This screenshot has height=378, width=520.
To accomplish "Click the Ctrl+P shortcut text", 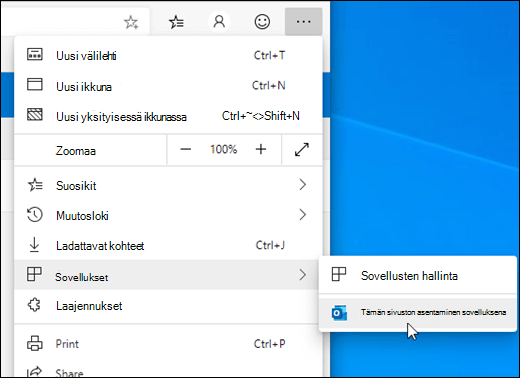I will tap(270, 343).
